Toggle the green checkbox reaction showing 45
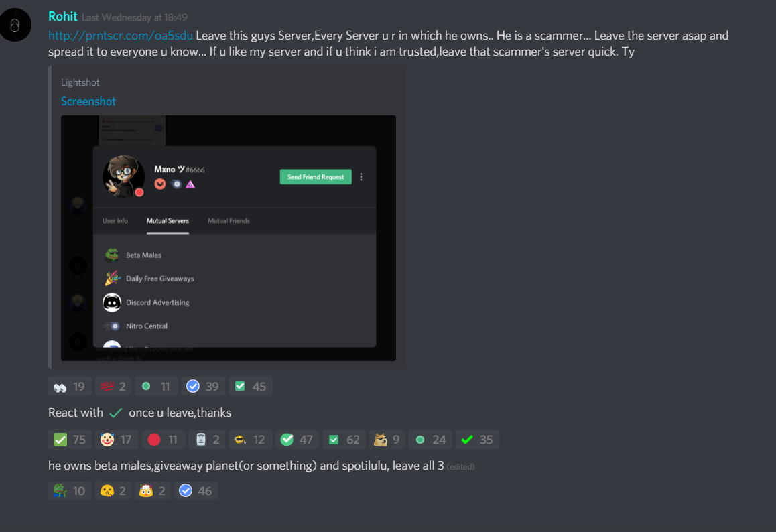776x532 pixels. click(251, 387)
